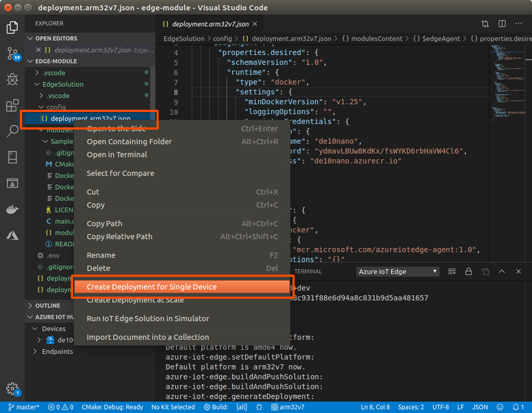This screenshot has height=413, width=532.
Task: Open the Extensions view icon
Action: point(12,105)
